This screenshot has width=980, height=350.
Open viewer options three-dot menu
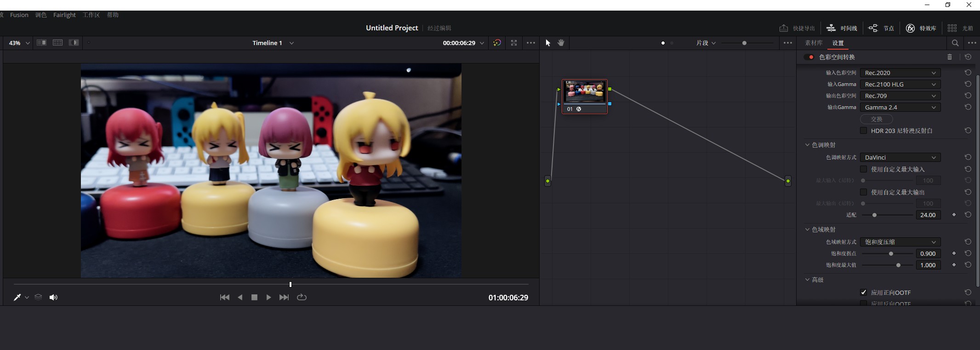click(531, 43)
